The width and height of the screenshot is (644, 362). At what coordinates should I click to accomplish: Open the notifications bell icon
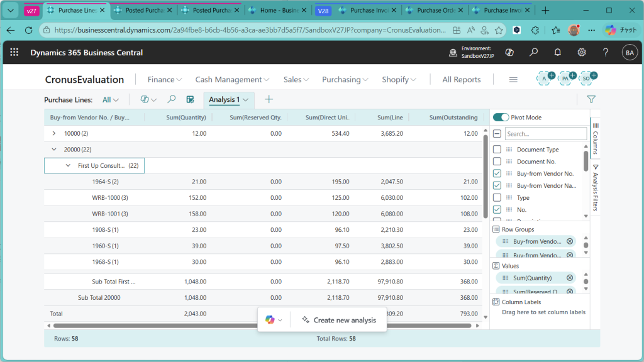[x=557, y=53]
